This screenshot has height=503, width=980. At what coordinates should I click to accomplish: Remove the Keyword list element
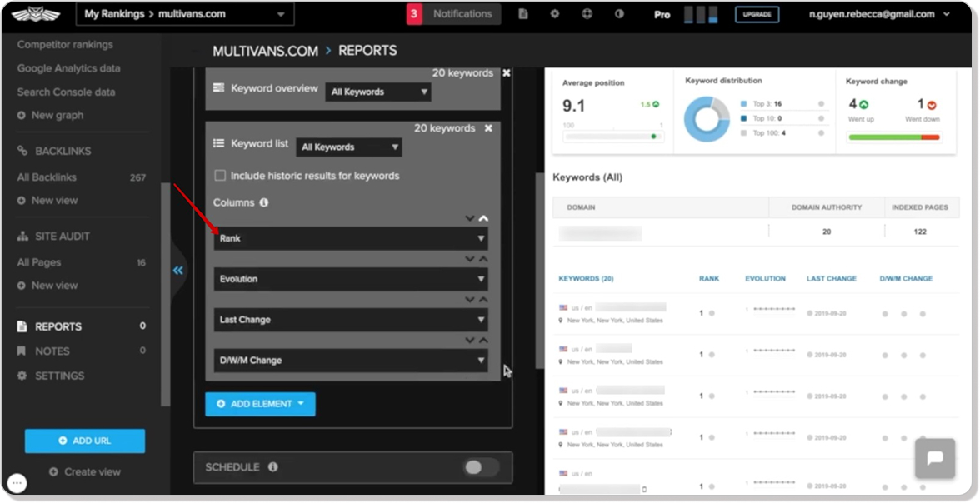coord(488,128)
